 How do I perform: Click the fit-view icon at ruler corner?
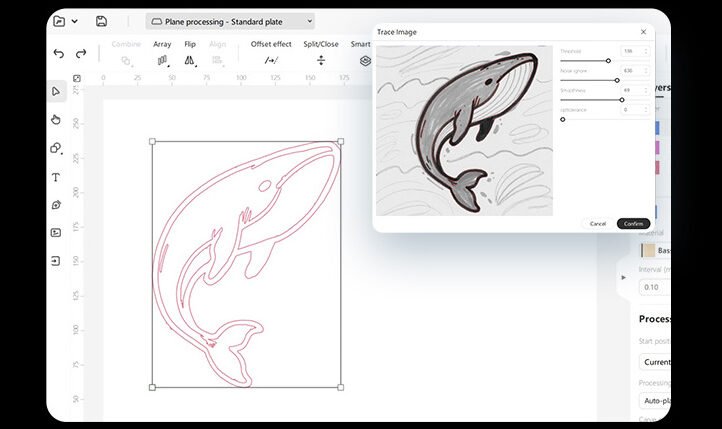pyautogui.click(x=77, y=78)
